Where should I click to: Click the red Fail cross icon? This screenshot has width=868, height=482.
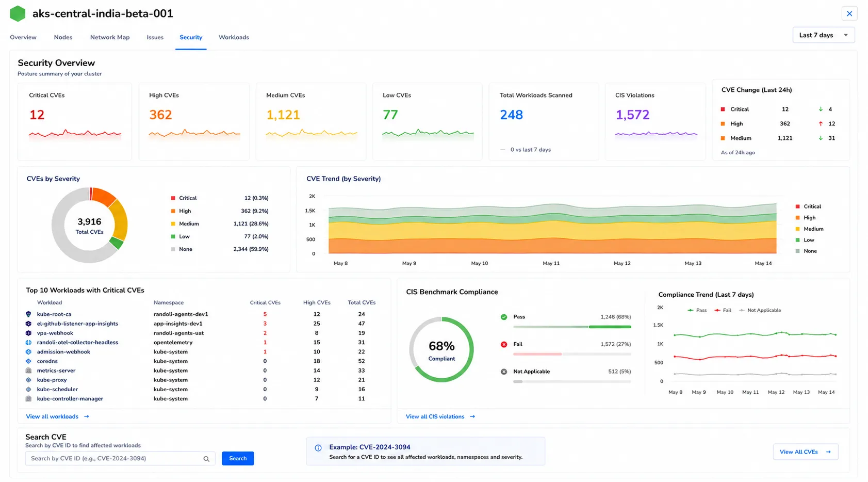(504, 344)
